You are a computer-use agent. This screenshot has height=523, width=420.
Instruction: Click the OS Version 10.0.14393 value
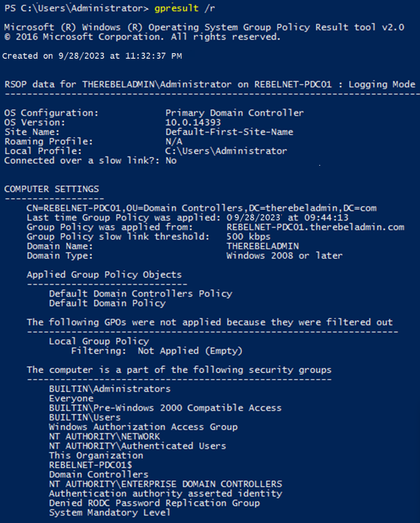pos(193,123)
